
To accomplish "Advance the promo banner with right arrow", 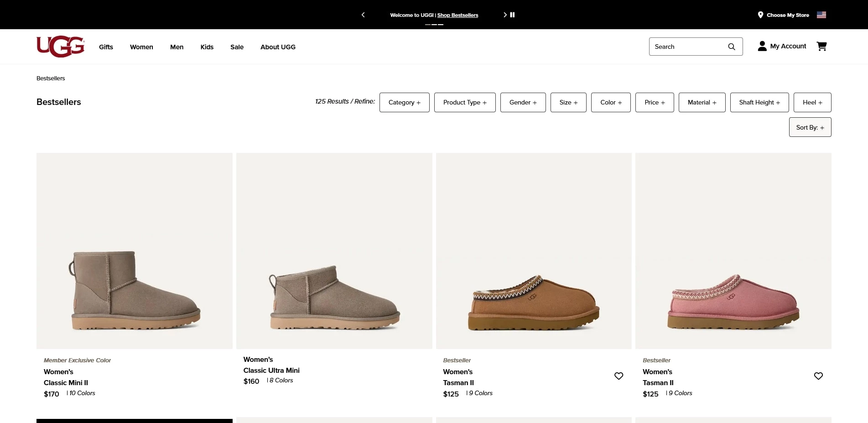I will point(505,15).
